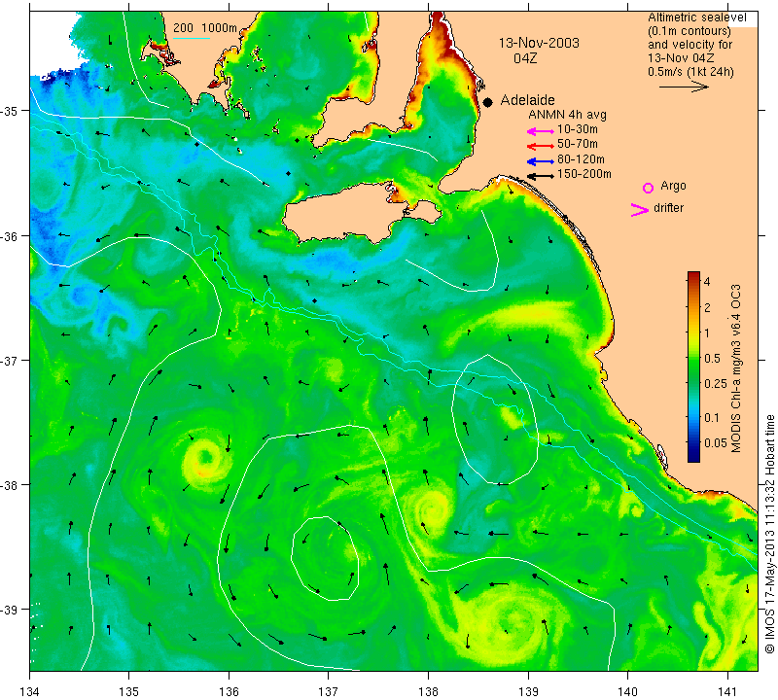
Task: Click the Argo legend text
Action: (x=673, y=186)
